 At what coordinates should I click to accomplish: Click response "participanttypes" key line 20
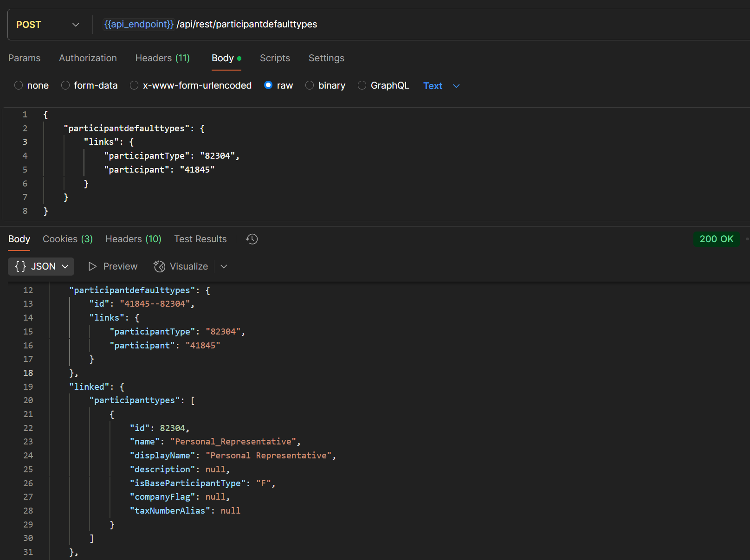point(135,400)
